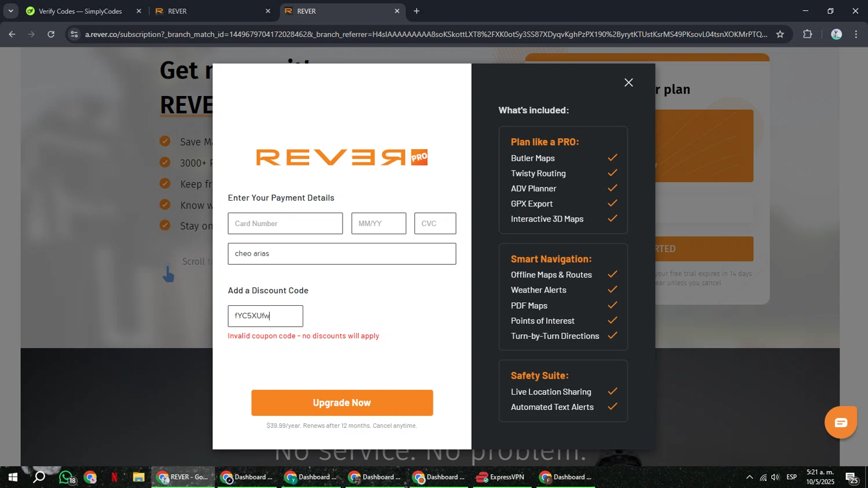Screen dimensions: 868x488
Task: Open Chrome's three-dot menu
Action: point(856,34)
